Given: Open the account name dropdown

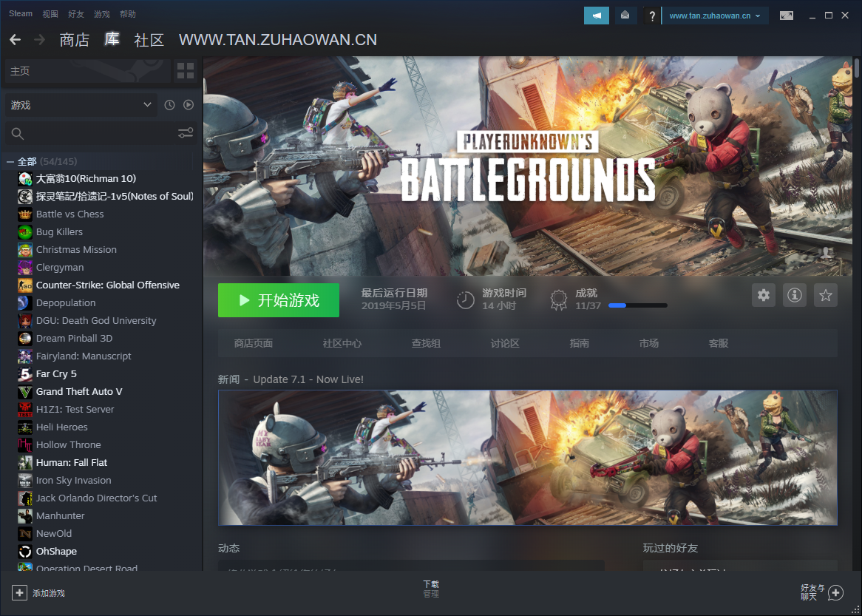Looking at the screenshot, I should (715, 16).
